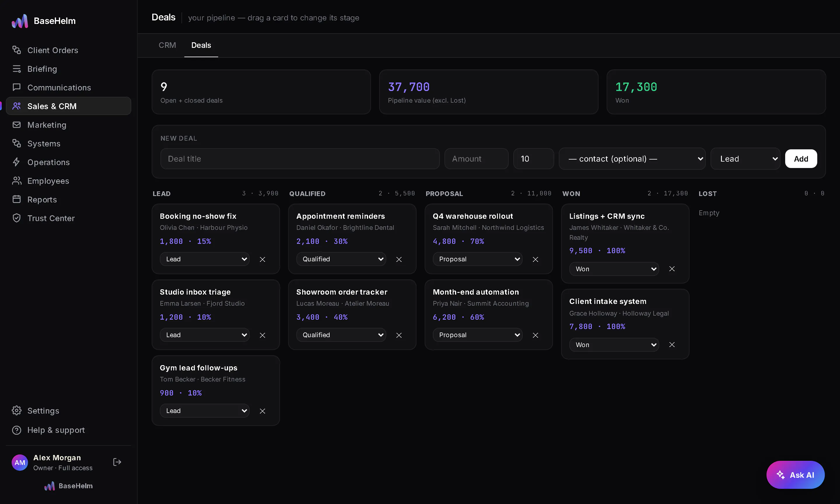Open the Systems page
840x504 pixels.
(x=68, y=144)
